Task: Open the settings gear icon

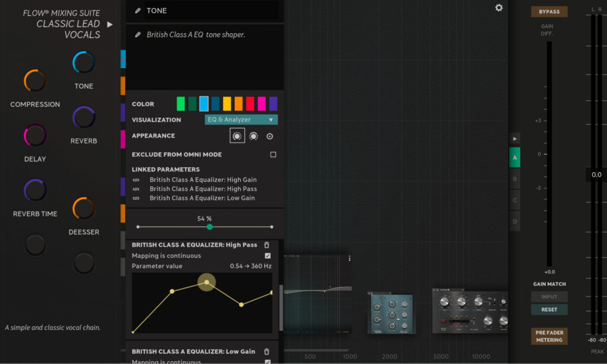Action: point(499,8)
